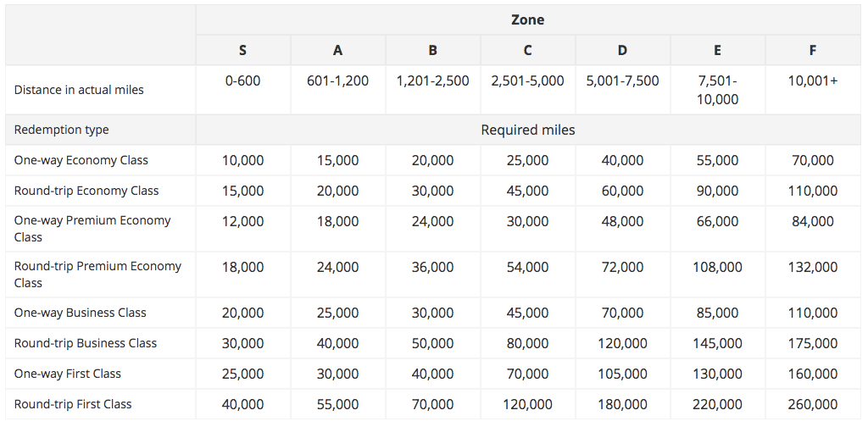Click the Zone C column header
The image size is (868, 427).
(x=527, y=50)
